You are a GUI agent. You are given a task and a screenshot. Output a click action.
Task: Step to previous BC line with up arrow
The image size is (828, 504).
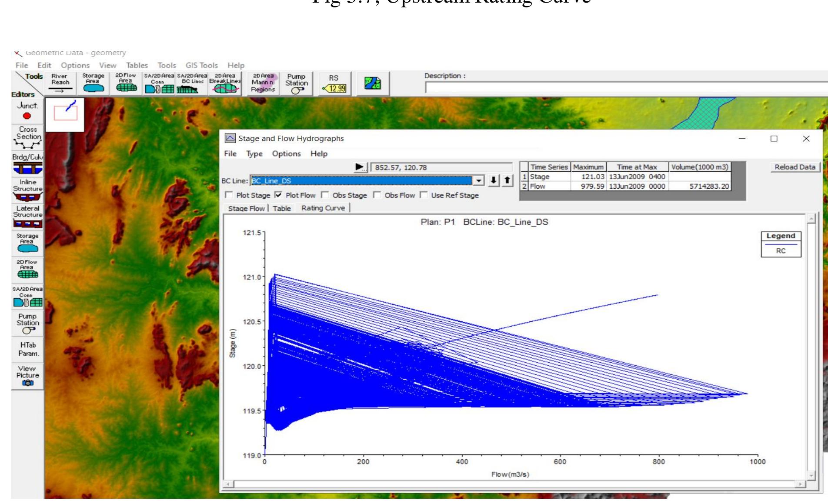(x=507, y=180)
